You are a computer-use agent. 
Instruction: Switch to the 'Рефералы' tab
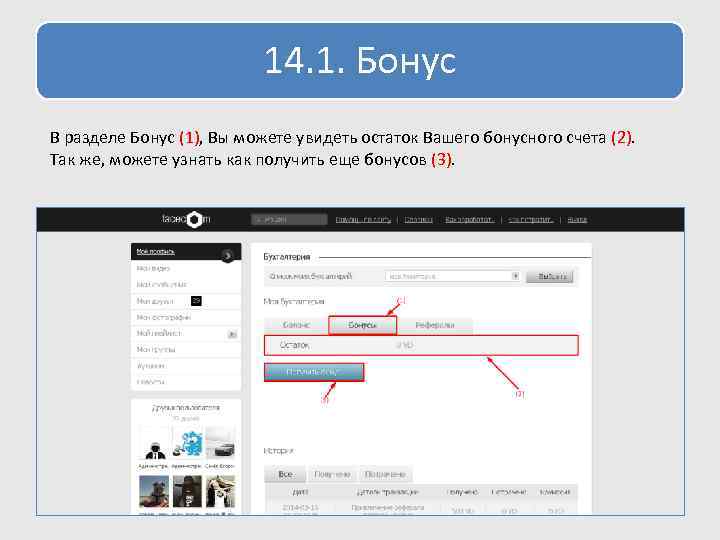pyautogui.click(x=435, y=325)
